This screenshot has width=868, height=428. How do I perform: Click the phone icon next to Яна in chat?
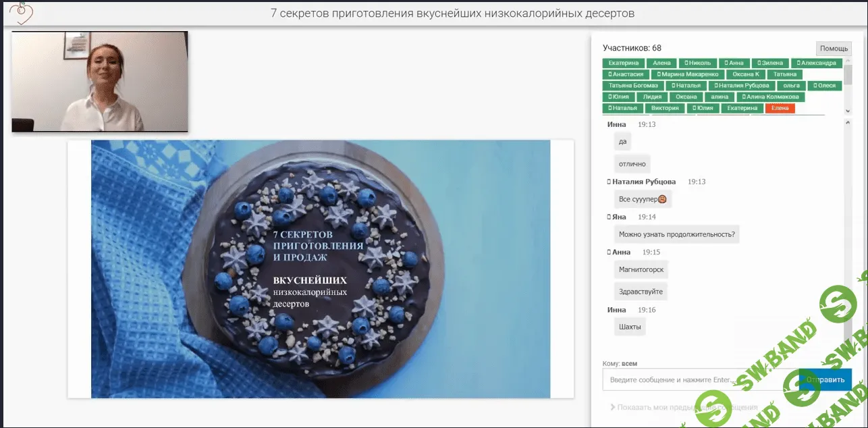(x=609, y=217)
